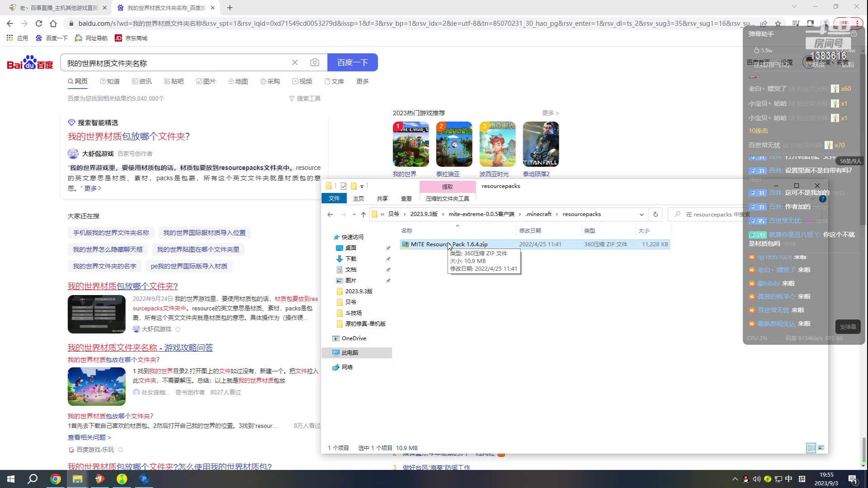Open Windows Start menu

pyautogui.click(x=11, y=479)
